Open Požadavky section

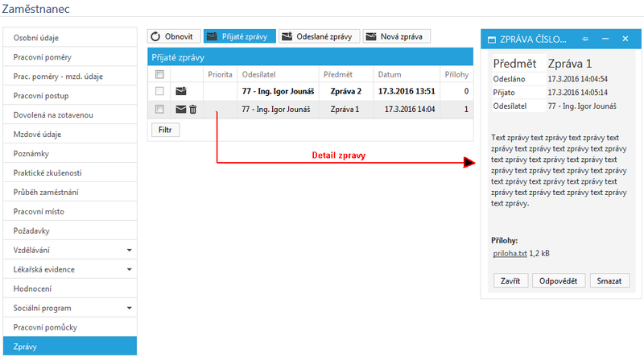[x=70, y=231]
